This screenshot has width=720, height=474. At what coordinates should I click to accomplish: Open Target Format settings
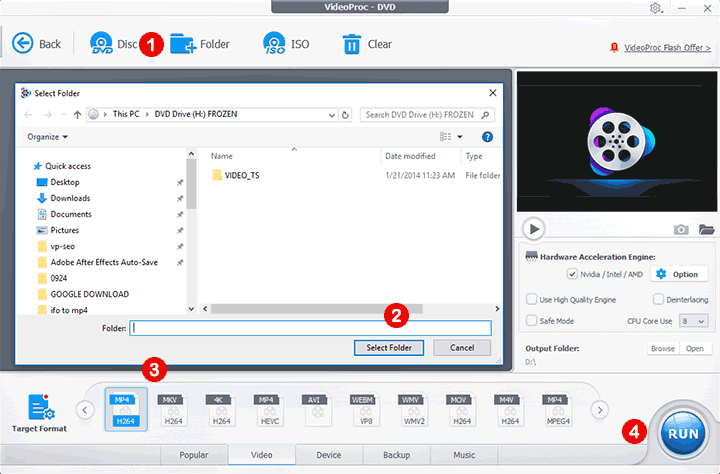(x=39, y=413)
